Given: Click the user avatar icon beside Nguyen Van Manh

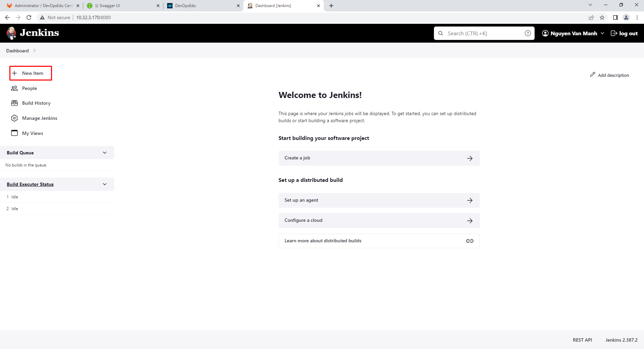Looking at the screenshot, I should 545,33.
